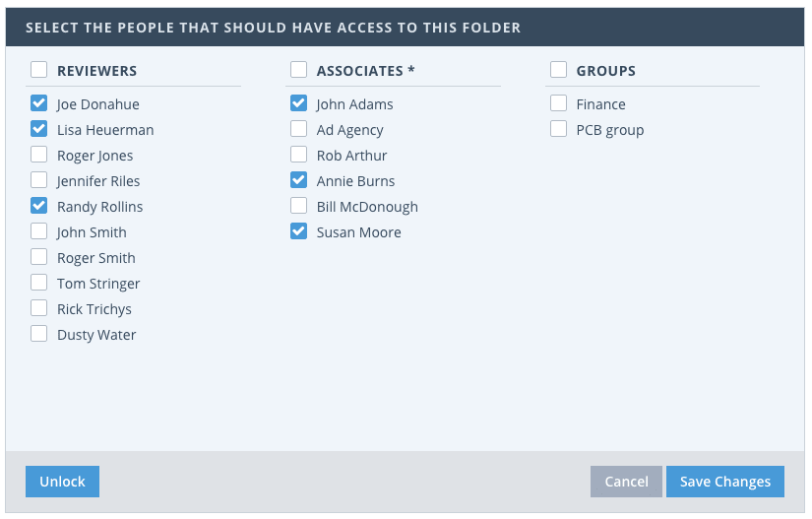
Task: Check the Dusty Water checkbox
Action: click(x=38, y=333)
